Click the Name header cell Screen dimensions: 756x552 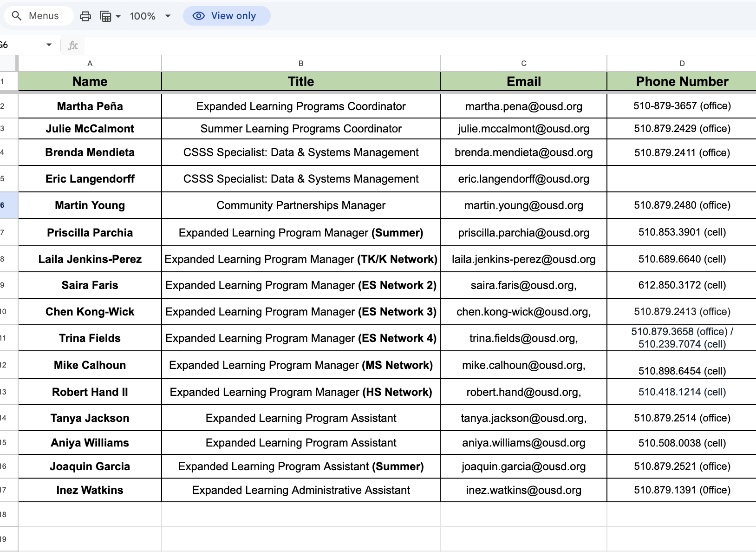pos(90,82)
